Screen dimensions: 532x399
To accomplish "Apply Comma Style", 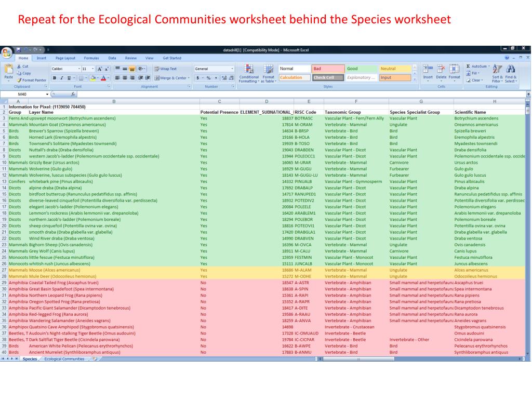I will pyautogui.click(x=216, y=78).
